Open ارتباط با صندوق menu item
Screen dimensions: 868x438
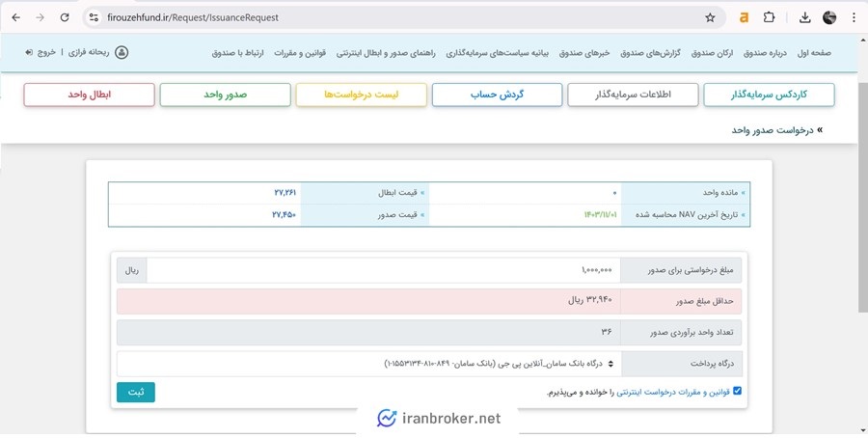(x=237, y=53)
